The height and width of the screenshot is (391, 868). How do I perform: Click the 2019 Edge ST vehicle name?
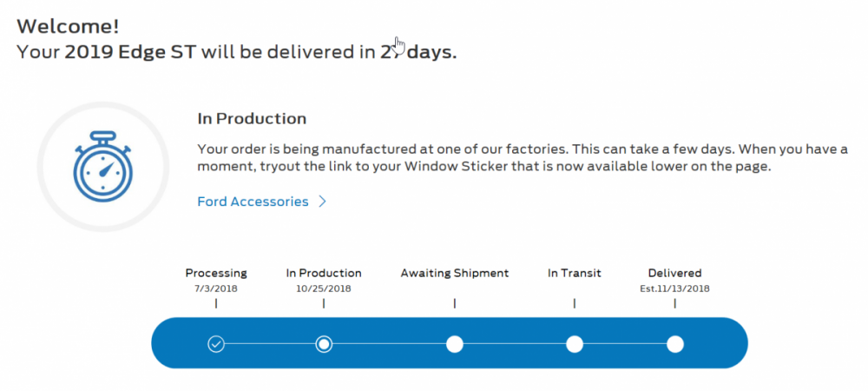click(x=131, y=51)
